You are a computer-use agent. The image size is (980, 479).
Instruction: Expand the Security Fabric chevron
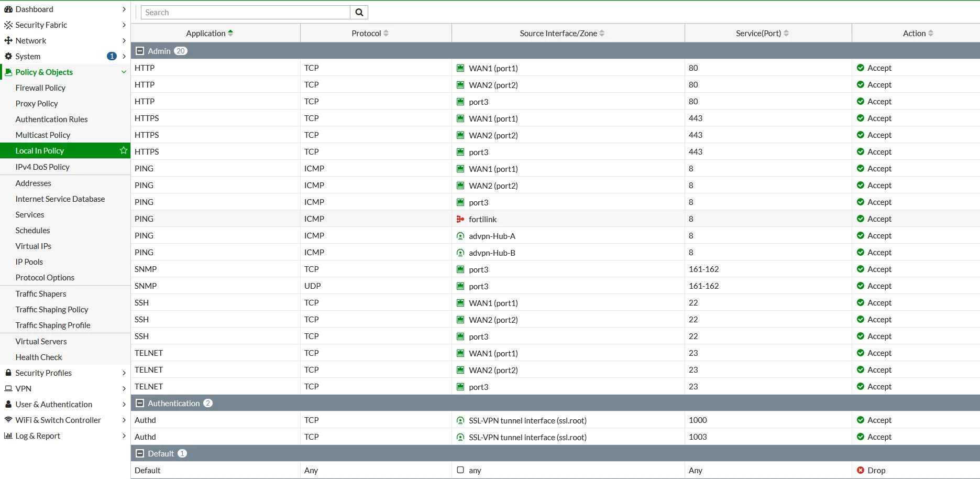click(x=124, y=25)
